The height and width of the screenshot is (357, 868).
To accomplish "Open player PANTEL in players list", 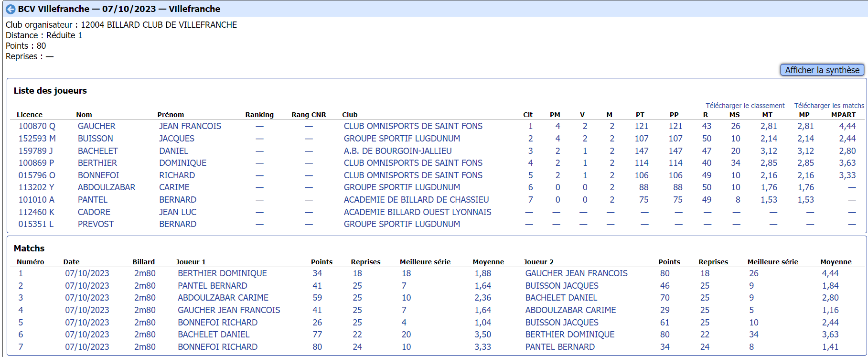I will (x=93, y=200).
